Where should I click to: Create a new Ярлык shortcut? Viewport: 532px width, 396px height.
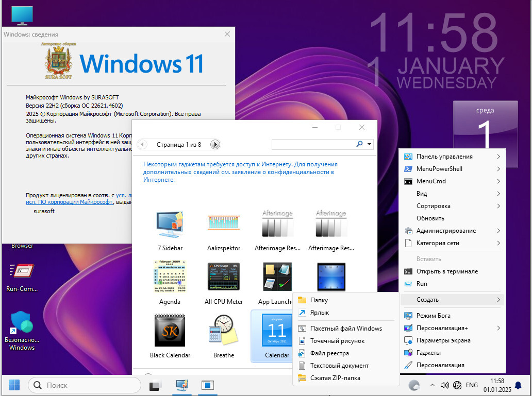pyautogui.click(x=345, y=313)
